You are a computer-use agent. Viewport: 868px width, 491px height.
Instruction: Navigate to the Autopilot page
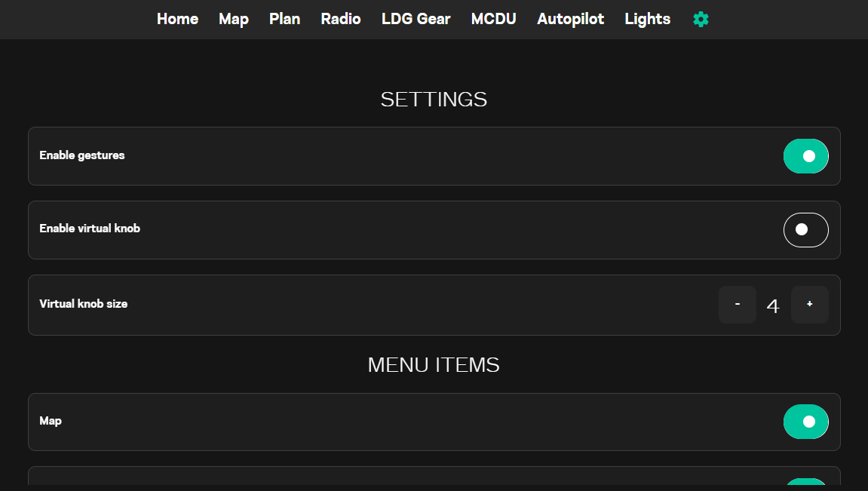click(570, 19)
